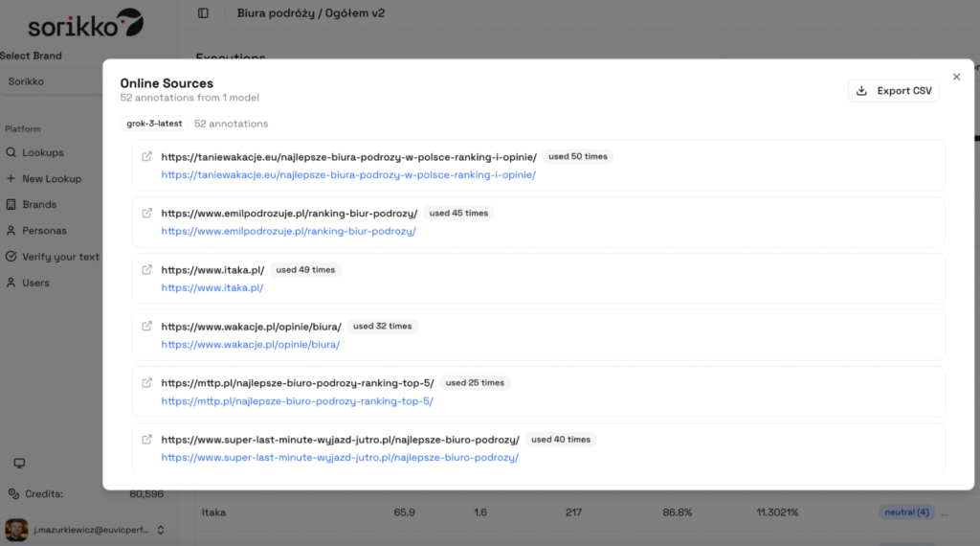Open the blue taniewakacje.eu ranking link

348,175
